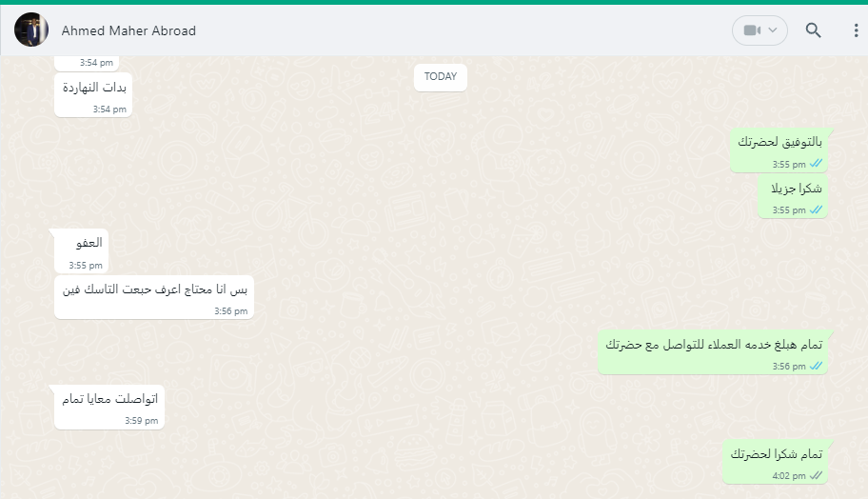Click the first 3:55 pm sent message ticks
This screenshot has height=499, width=868.
pos(816,164)
